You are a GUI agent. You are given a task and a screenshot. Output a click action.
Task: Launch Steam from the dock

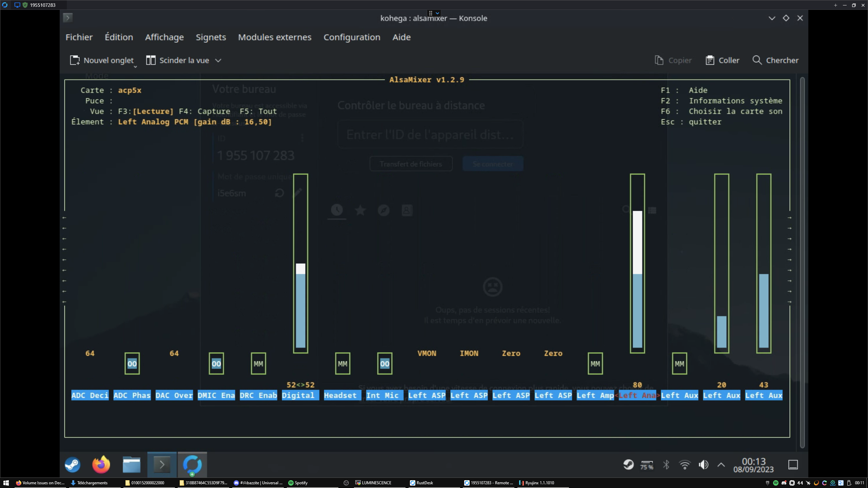[x=72, y=465]
